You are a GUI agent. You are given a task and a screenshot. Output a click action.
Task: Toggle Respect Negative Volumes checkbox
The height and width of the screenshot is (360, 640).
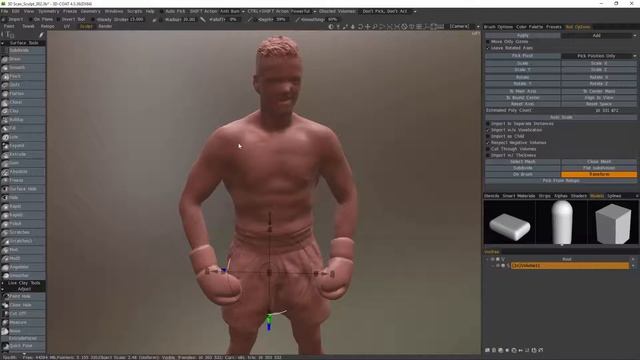(x=488, y=143)
